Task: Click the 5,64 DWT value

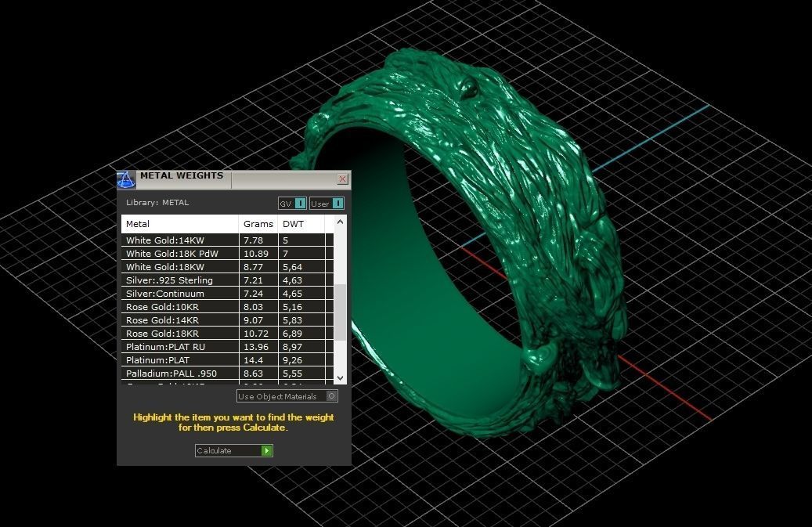Action: (293, 267)
